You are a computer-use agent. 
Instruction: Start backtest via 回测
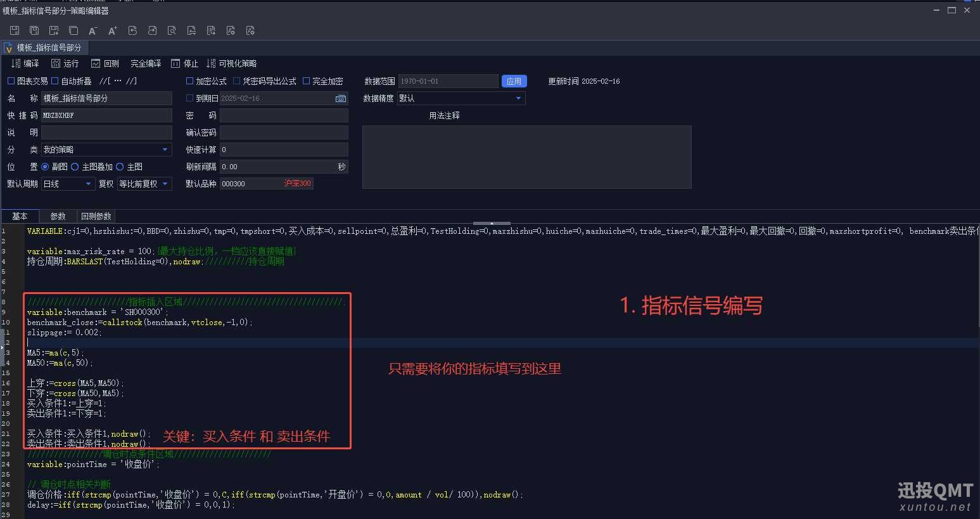pos(105,63)
